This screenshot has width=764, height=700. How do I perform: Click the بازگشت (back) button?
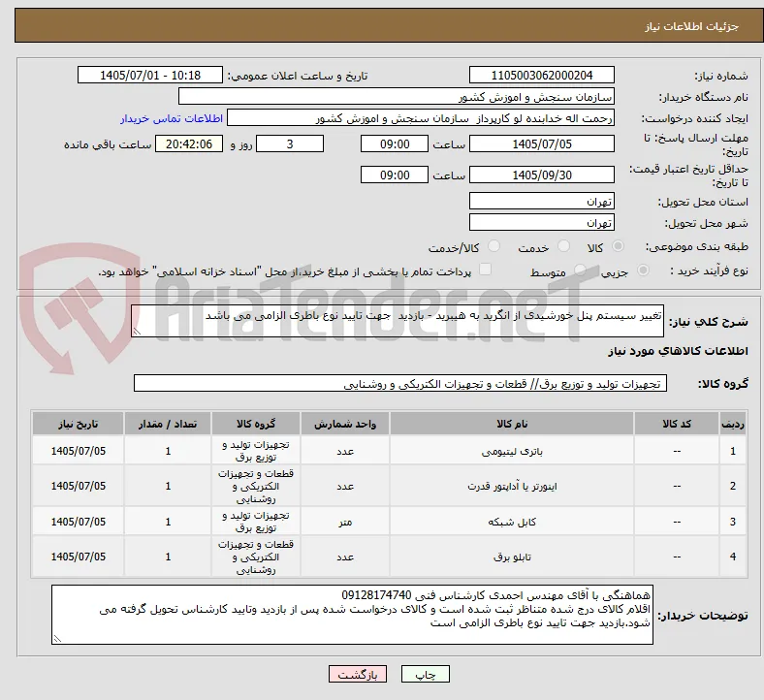(358, 674)
